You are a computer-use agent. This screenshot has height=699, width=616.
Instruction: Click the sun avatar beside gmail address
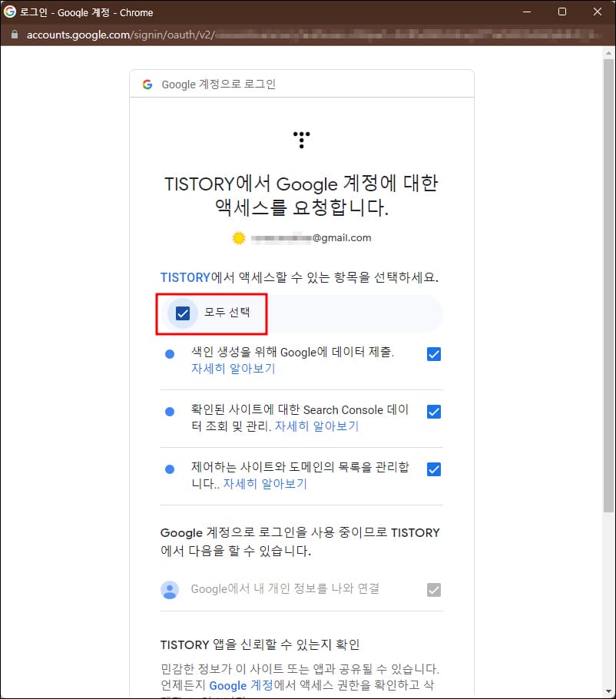(239, 238)
